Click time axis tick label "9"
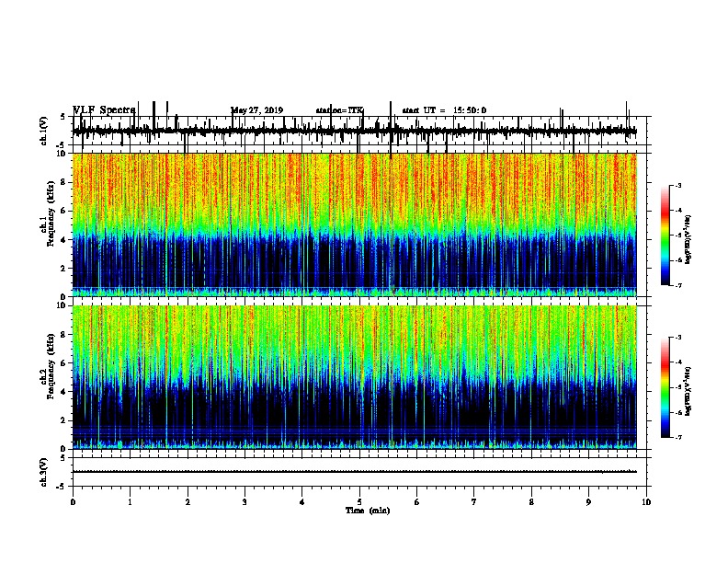728x563 pixels. pos(588,502)
